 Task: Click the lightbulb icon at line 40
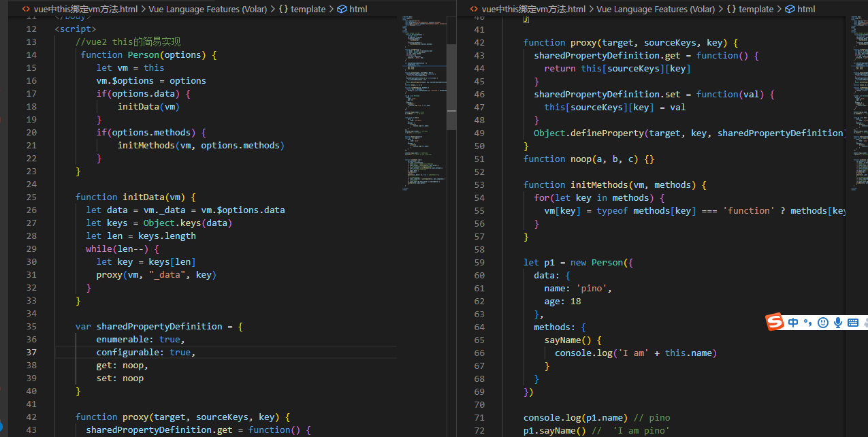click(x=526, y=20)
